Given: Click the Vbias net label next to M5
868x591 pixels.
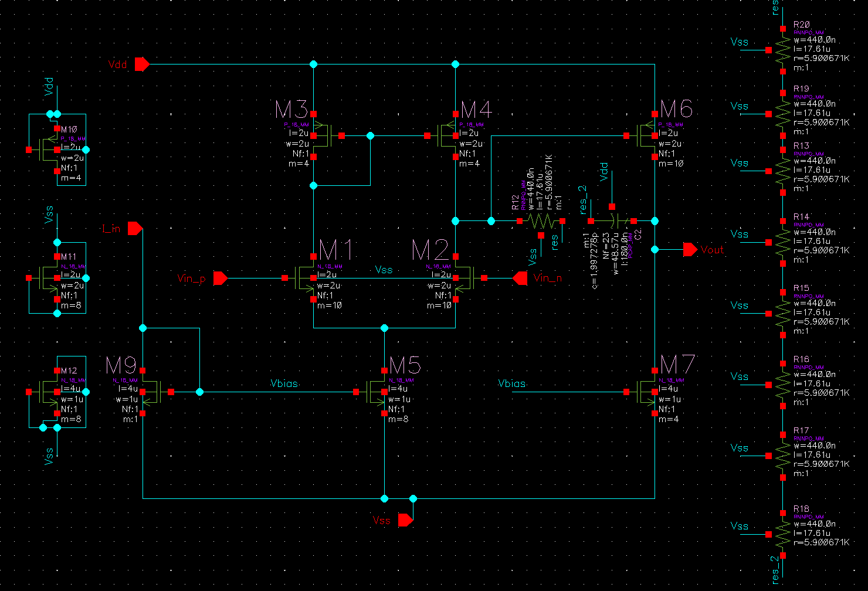Looking at the screenshot, I should [284, 383].
